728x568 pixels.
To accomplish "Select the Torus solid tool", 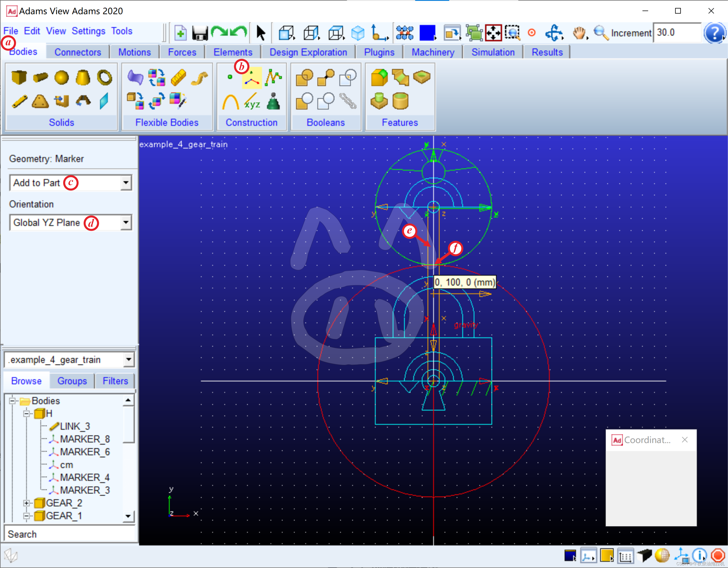I will [x=104, y=77].
